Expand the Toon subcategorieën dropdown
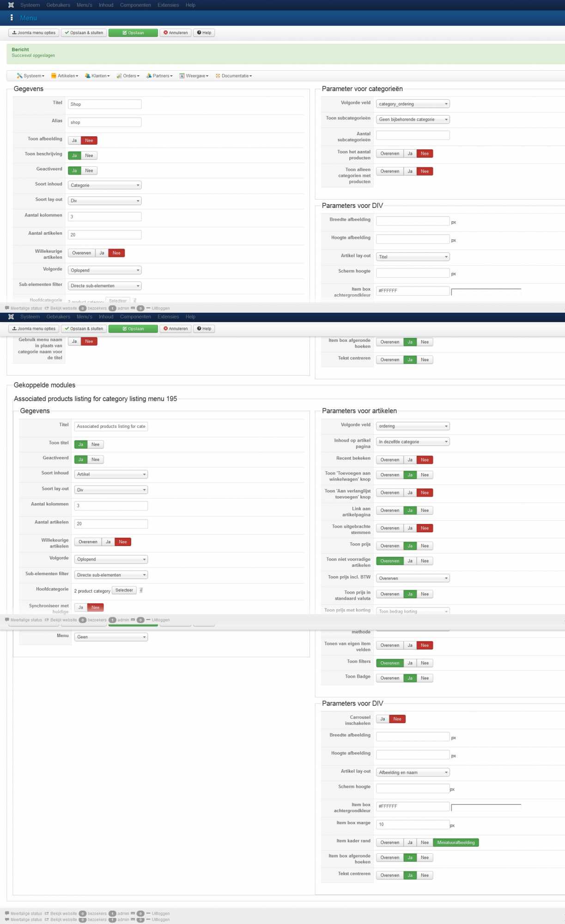Image resolution: width=565 pixels, height=924 pixels. [x=413, y=119]
